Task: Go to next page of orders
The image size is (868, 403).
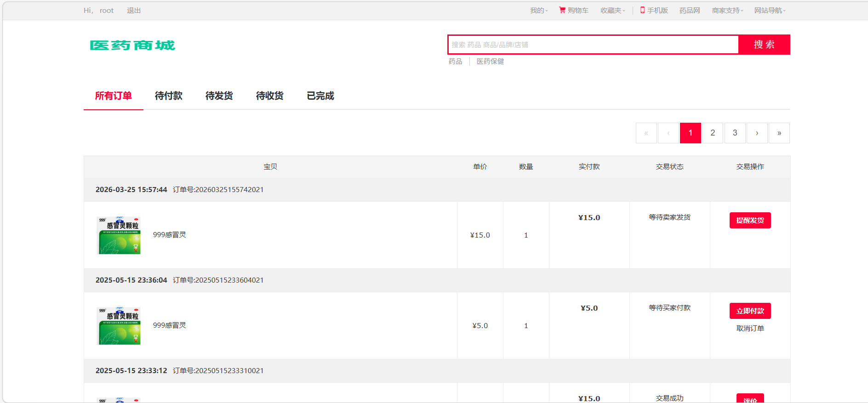Action: click(x=757, y=133)
